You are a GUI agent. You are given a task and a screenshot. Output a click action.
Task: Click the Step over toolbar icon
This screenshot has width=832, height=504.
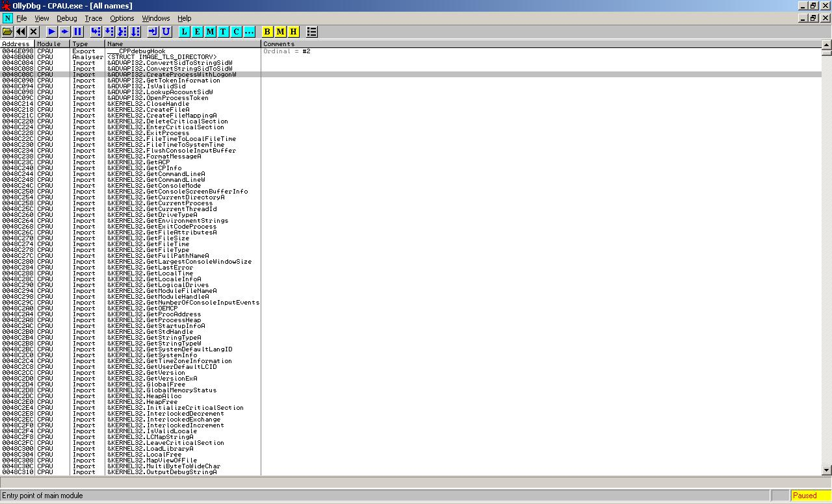109,31
